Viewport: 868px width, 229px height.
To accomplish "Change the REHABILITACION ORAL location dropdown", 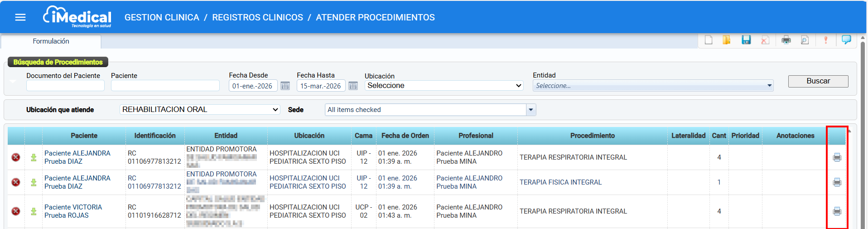I will 200,110.
